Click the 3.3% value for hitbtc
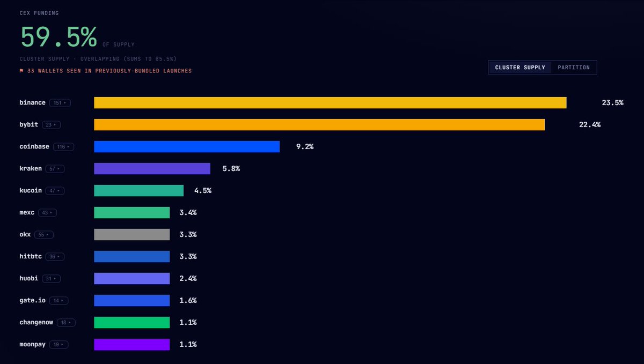The image size is (644, 364). coord(188,256)
